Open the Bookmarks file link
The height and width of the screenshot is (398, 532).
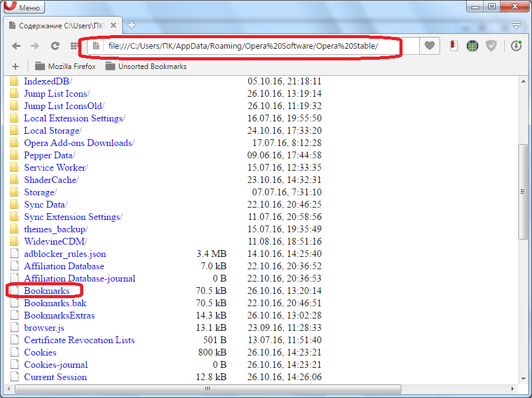click(x=46, y=291)
